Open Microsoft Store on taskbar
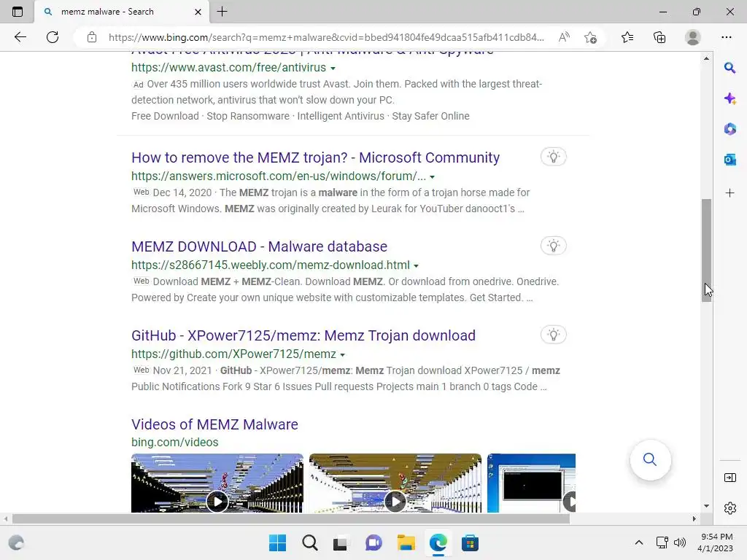 (471, 542)
